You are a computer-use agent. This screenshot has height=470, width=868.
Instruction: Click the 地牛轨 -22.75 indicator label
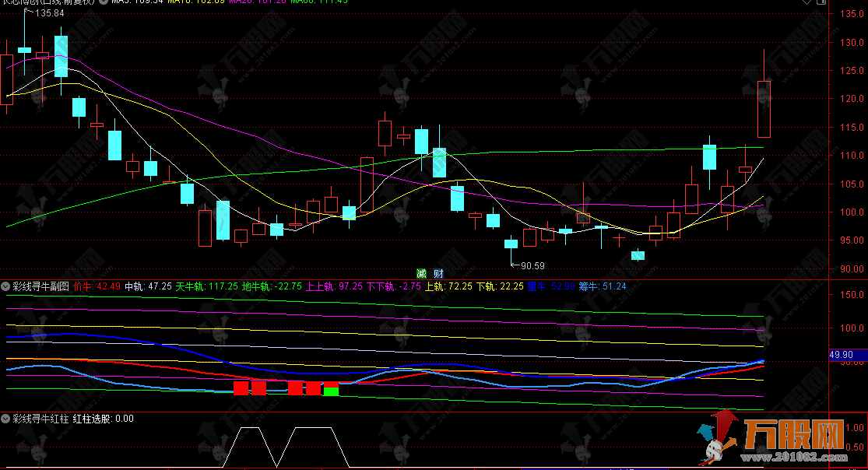(272, 286)
